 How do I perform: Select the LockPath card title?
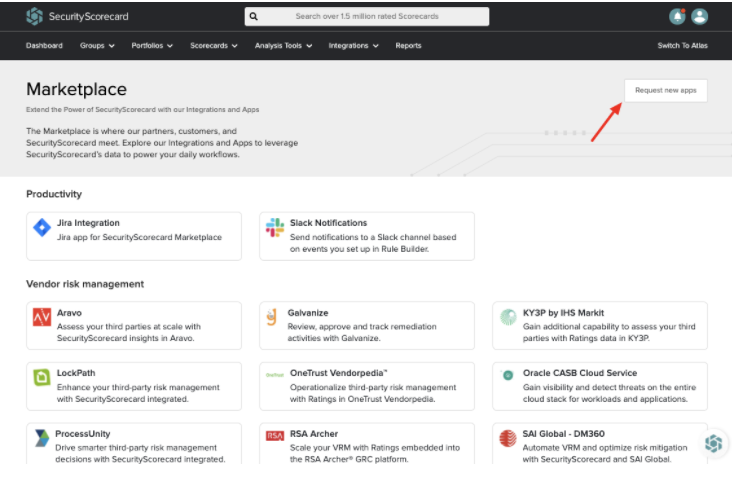[x=76, y=373]
